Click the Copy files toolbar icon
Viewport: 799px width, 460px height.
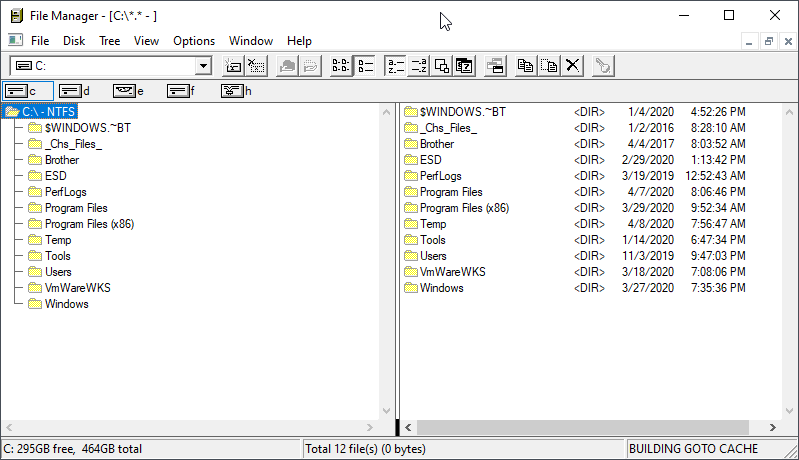click(525, 66)
